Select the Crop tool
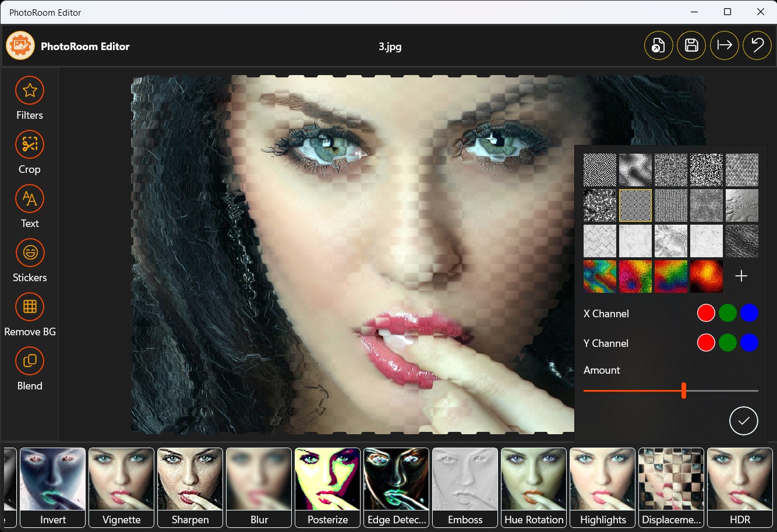777x532 pixels. (30, 152)
